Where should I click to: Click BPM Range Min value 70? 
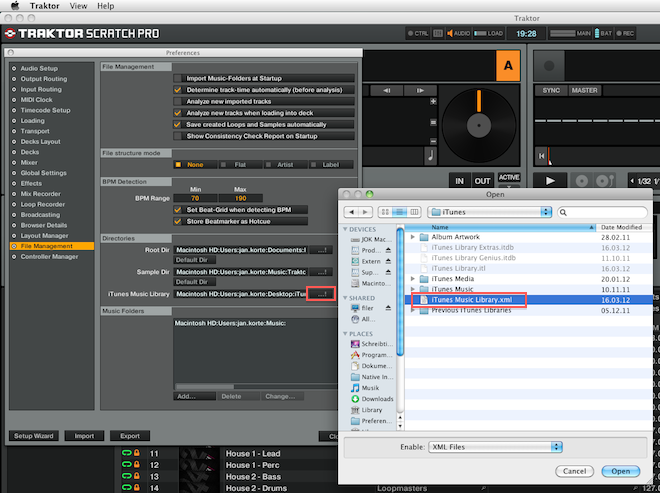point(195,198)
